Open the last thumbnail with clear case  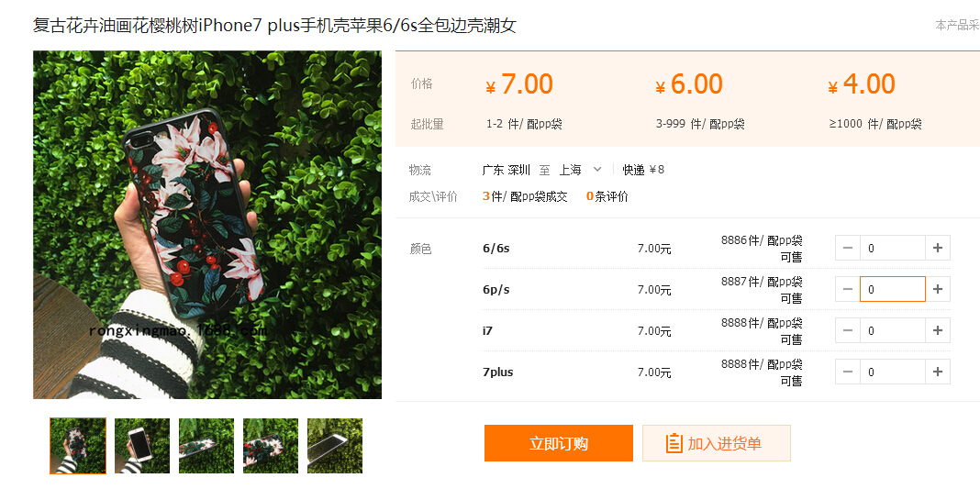335,446
